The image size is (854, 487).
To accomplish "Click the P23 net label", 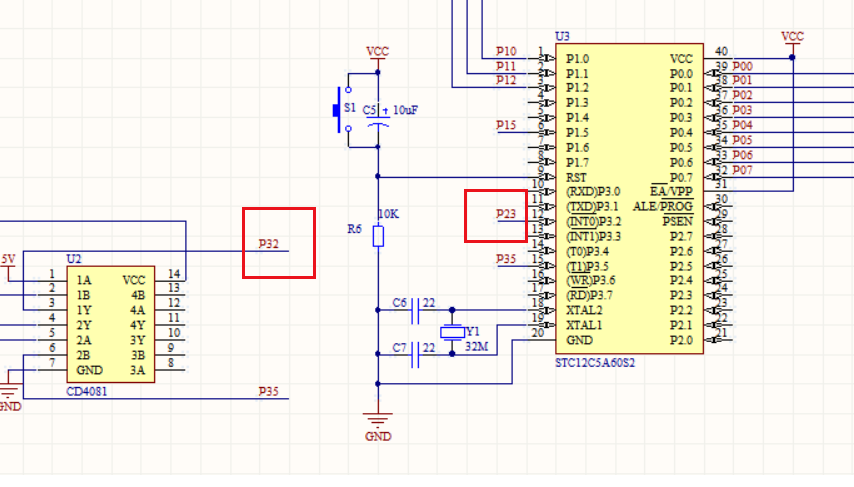I will pyautogui.click(x=506, y=214).
